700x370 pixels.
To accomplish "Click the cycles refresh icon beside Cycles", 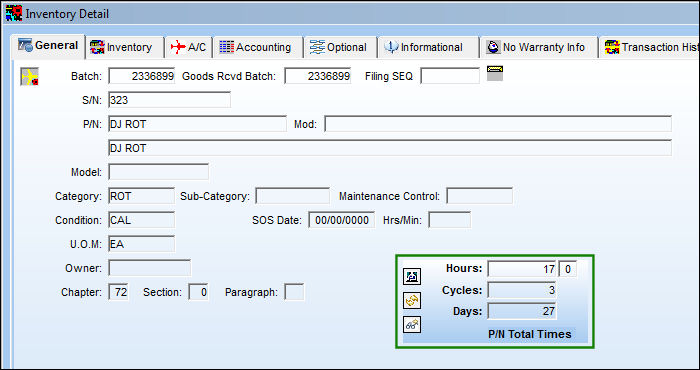I will click(x=412, y=300).
